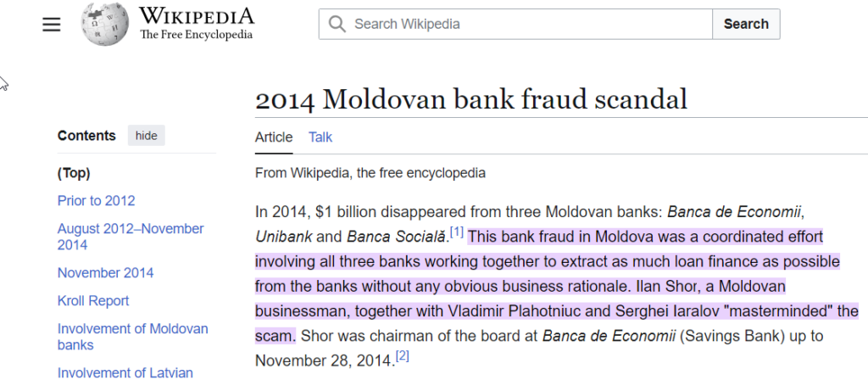Switch to the Talk tab
The width and height of the screenshot is (868, 380).
[x=320, y=137]
